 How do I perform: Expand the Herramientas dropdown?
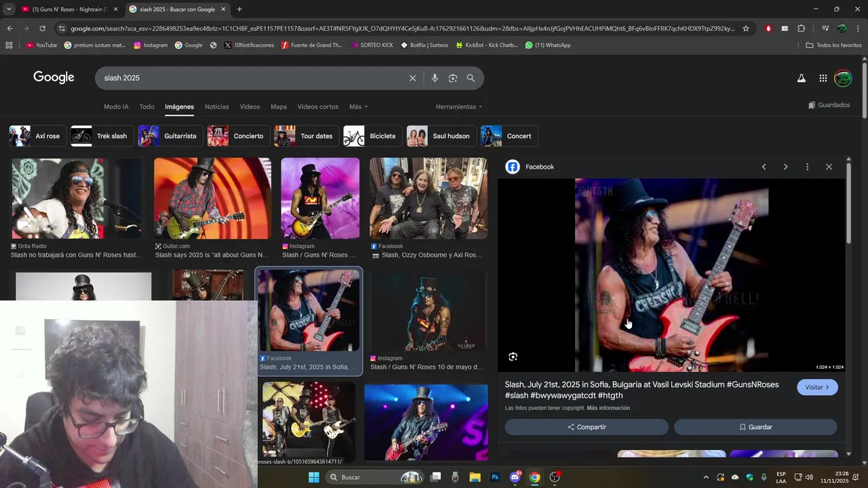coord(459,106)
